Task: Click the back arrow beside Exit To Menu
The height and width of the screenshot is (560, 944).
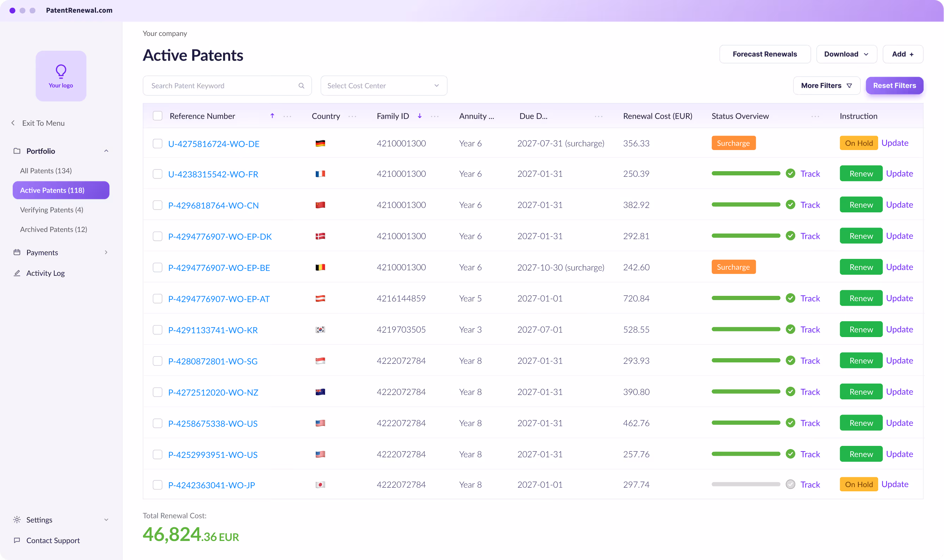Action: (13, 123)
